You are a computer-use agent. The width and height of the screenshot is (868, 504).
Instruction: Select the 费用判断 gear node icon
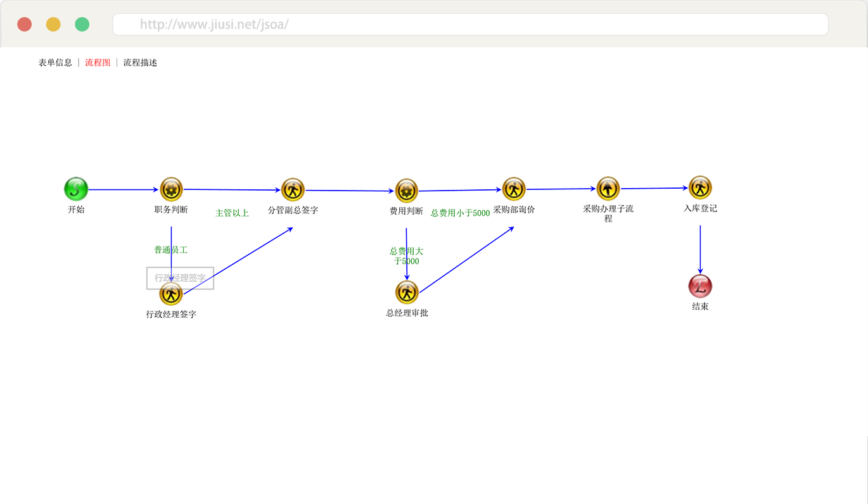(x=406, y=191)
